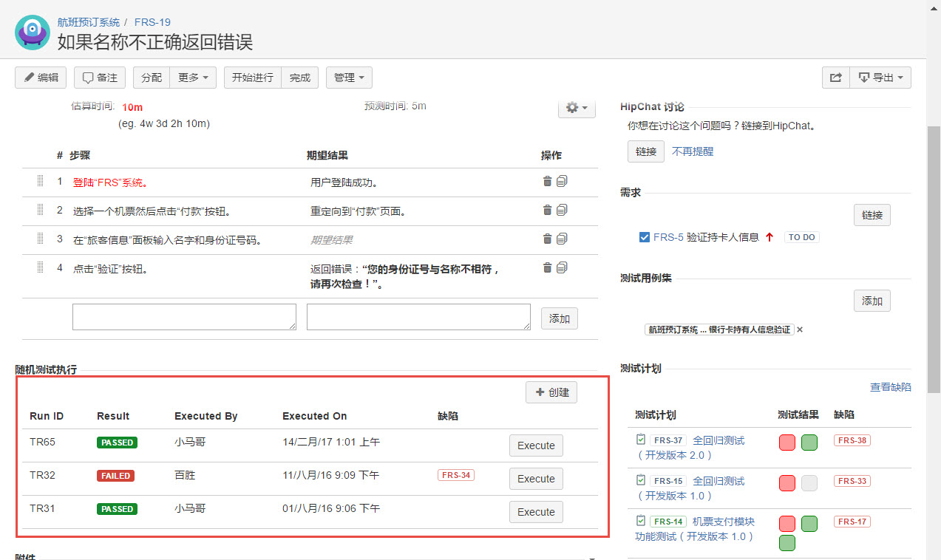Image resolution: width=941 pixels, height=560 pixels.
Task: Remove test set tag with x icon
Action: 800,329
